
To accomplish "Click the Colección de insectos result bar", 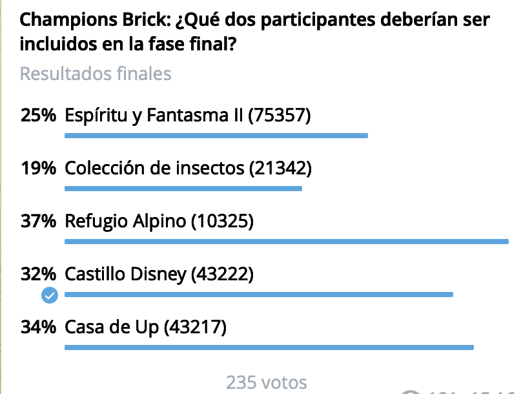I will pyautogui.click(x=183, y=189).
